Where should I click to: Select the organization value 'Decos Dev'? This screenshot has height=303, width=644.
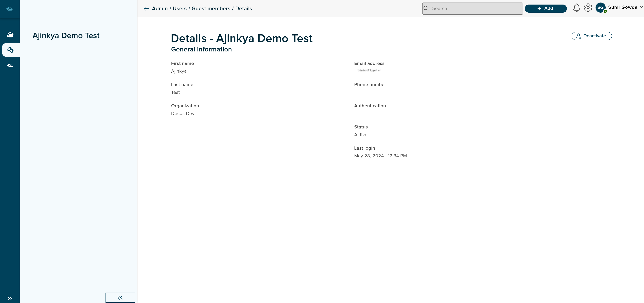point(183,114)
